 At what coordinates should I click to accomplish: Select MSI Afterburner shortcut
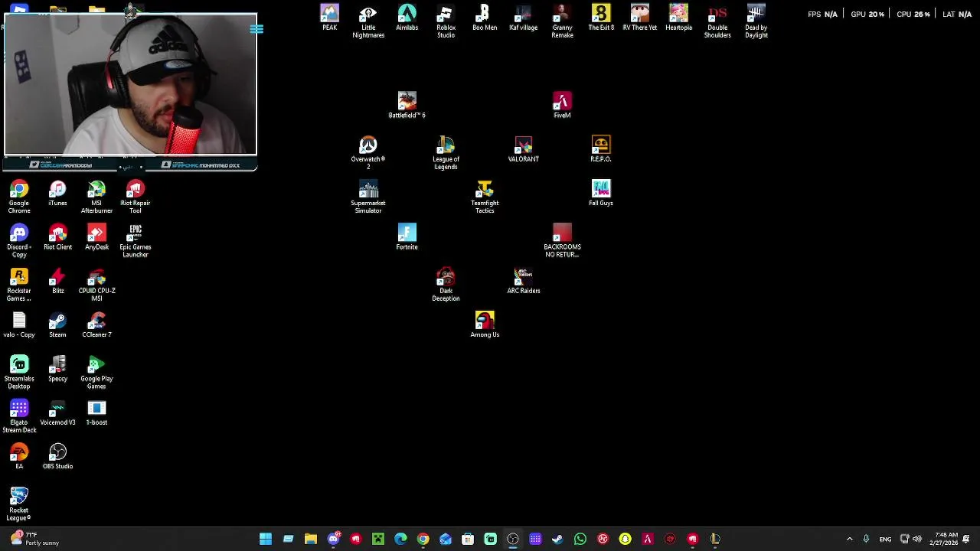pos(96,197)
